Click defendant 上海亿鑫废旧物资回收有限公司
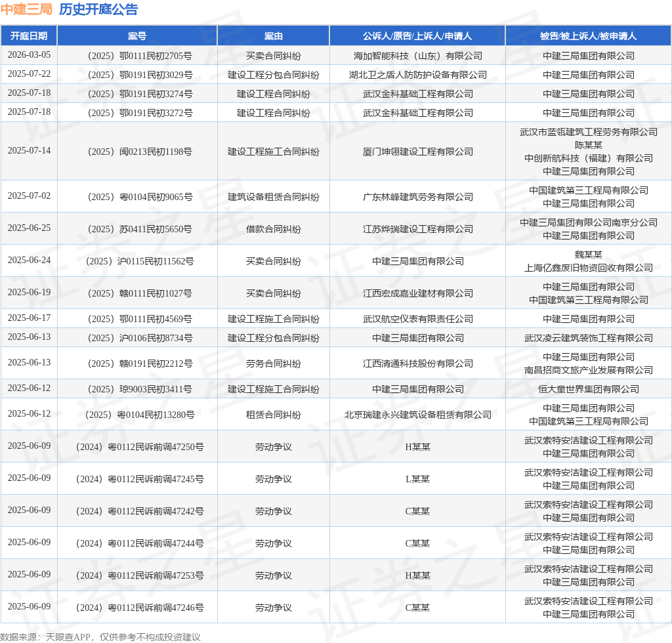This screenshot has height=643, width=672. [x=589, y=268]
